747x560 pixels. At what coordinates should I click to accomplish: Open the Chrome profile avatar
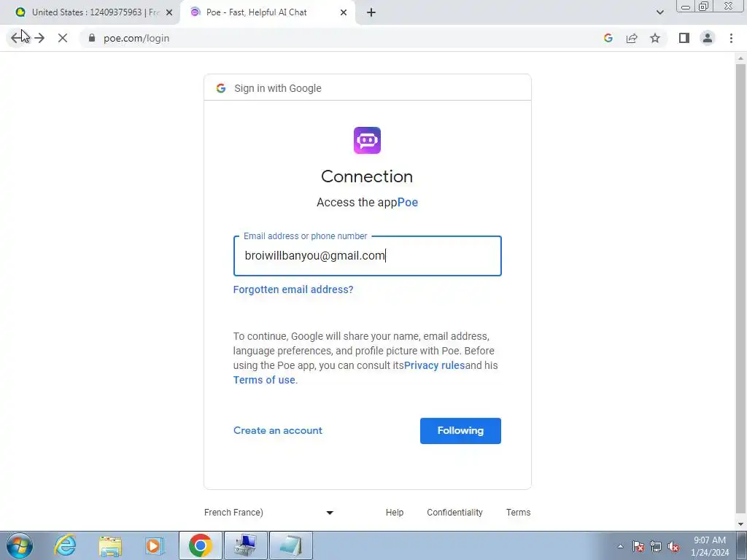[x=708, y=38]
